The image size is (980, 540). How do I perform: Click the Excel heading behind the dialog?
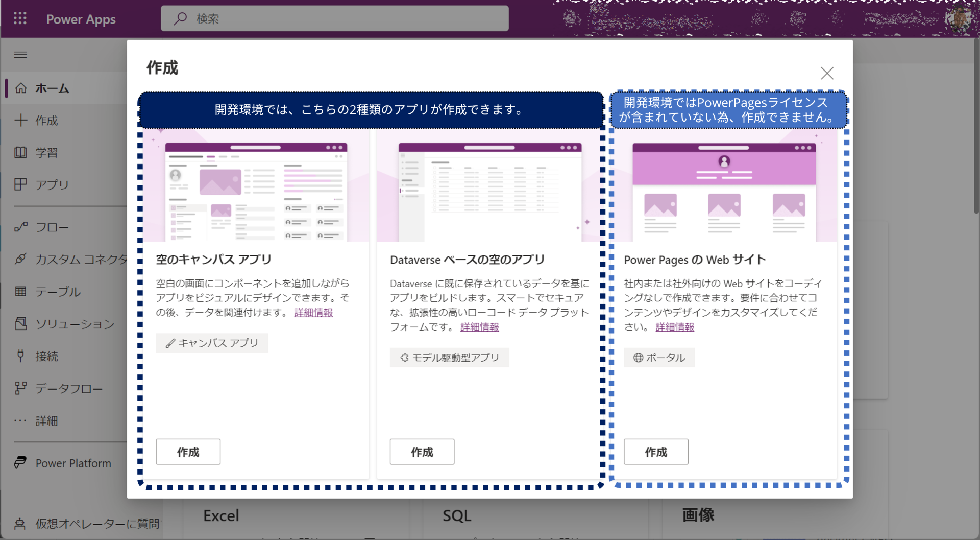221,515
